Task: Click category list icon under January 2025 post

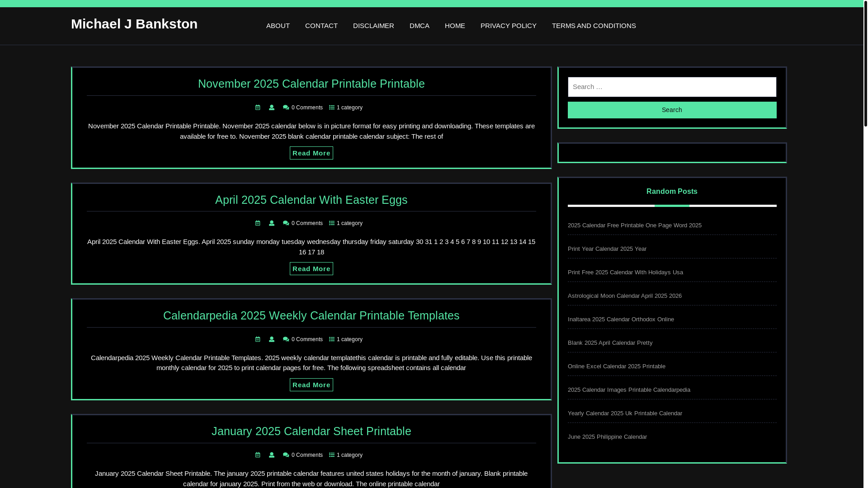Action: click(x=332, y=455)
